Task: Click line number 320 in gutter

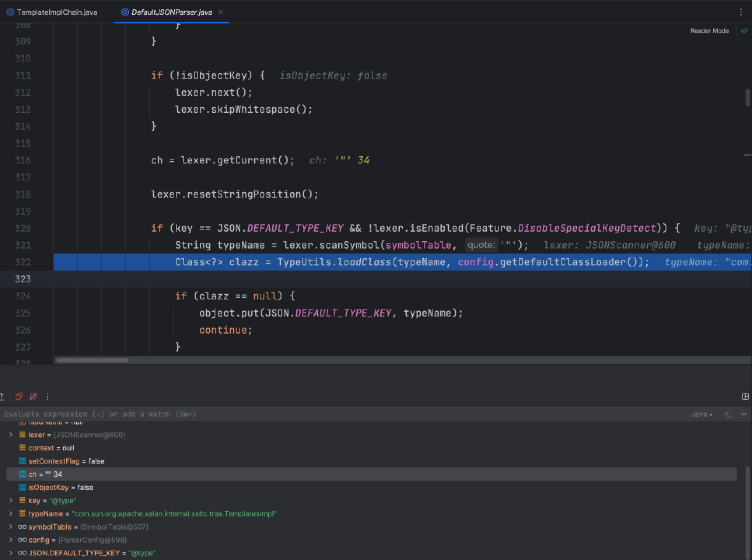Action: click(23, 228)
